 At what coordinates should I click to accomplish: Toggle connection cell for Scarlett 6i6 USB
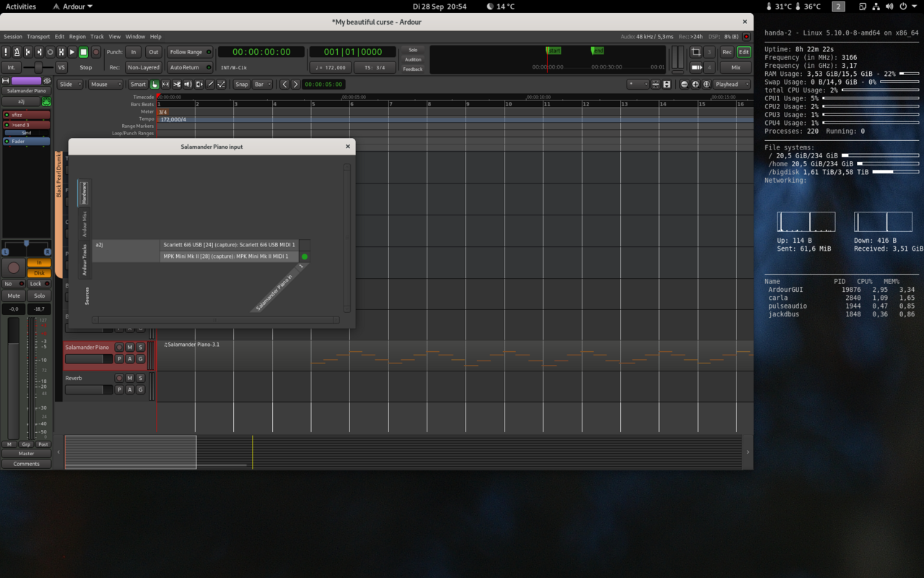click(x=305, y=245)
